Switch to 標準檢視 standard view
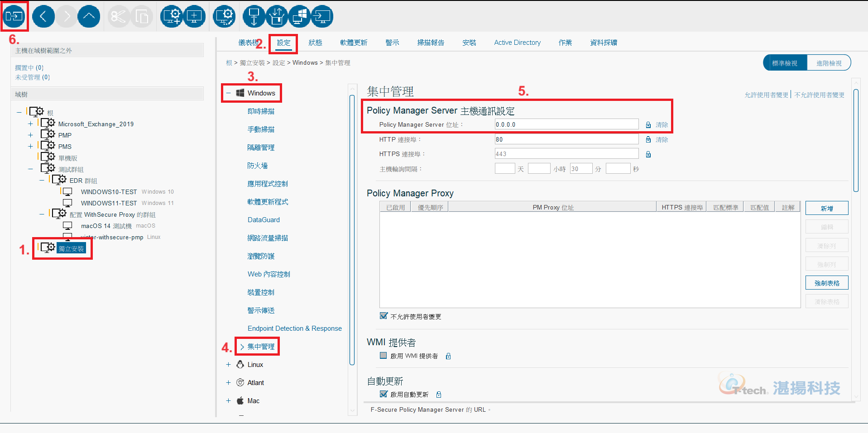Viewport: 868px width, 433px height. click(785, 63)
